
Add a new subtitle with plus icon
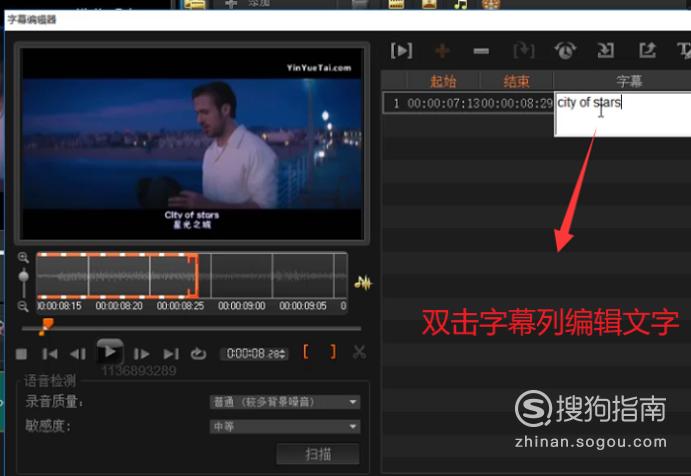click(442, 51)
